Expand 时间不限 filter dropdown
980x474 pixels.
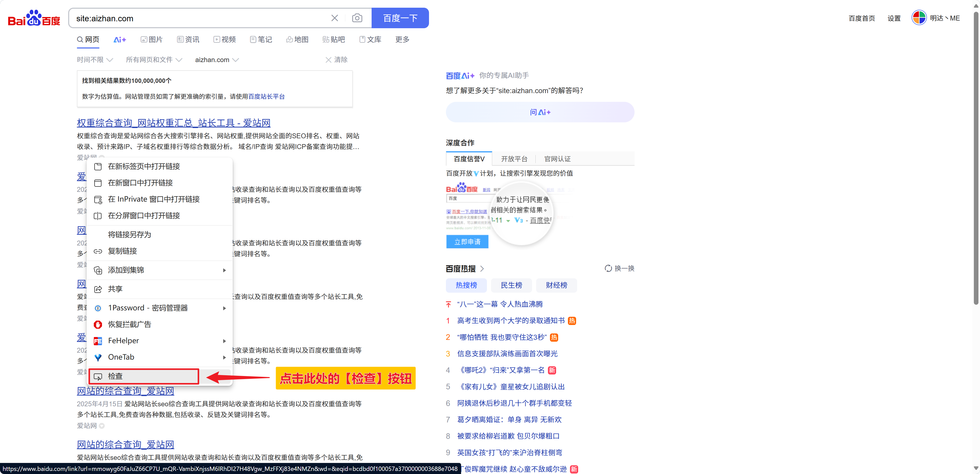click(x=95, y=60)
